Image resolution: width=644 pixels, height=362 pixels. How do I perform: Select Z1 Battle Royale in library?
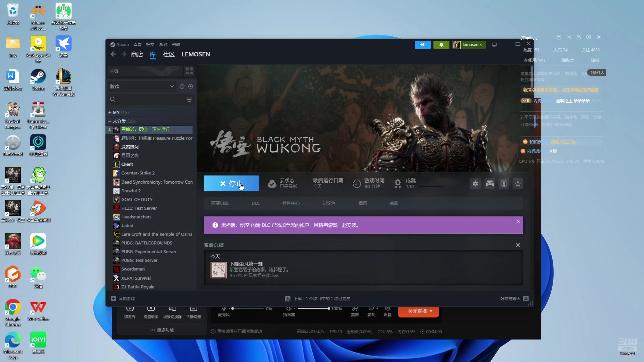tap(138, 287)
